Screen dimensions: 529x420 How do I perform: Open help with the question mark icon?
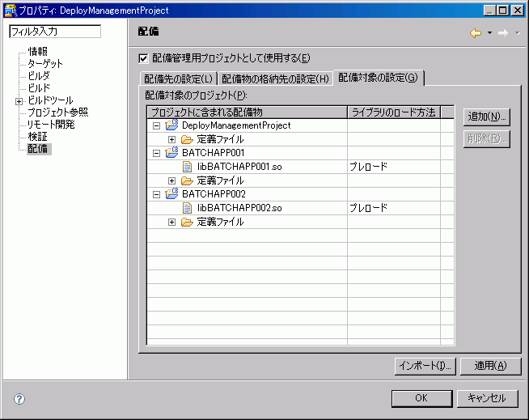(x=19, y=399)
